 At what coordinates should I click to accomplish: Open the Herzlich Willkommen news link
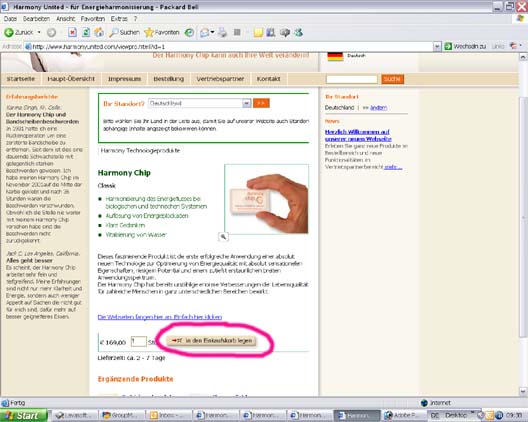tap(358, 135)
